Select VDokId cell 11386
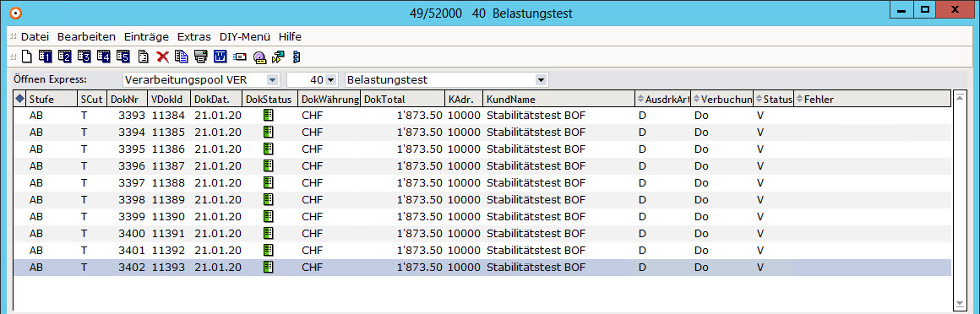980x314 pixels. 169,149
